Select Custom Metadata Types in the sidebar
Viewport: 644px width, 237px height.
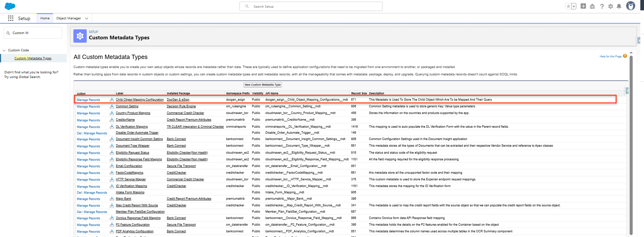(x=33, y=58)
